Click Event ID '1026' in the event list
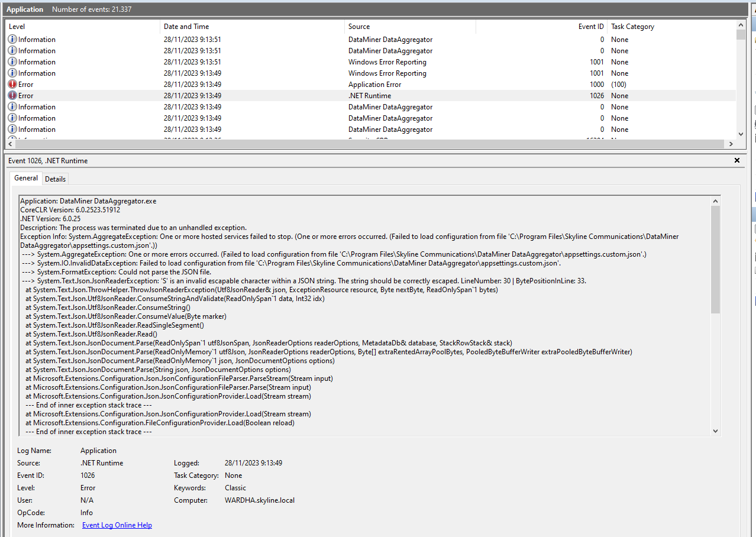 (x=597, y=96)
